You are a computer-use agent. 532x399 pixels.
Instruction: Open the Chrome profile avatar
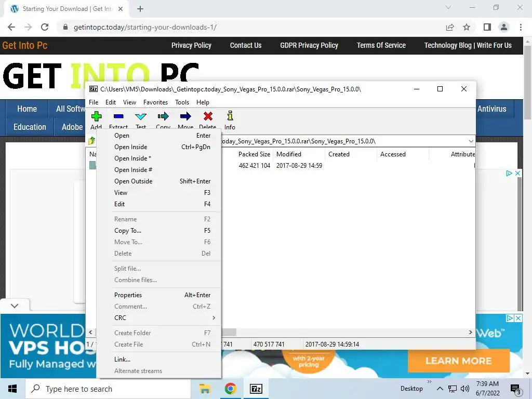click(x=504, y=27)
